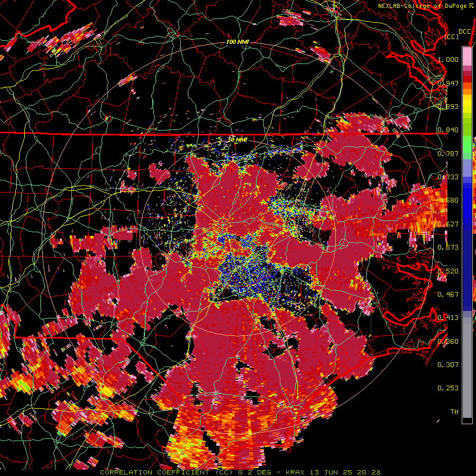Click the 0.360 scale value
This screenshot has height=476, width=476.
[448, 342]
